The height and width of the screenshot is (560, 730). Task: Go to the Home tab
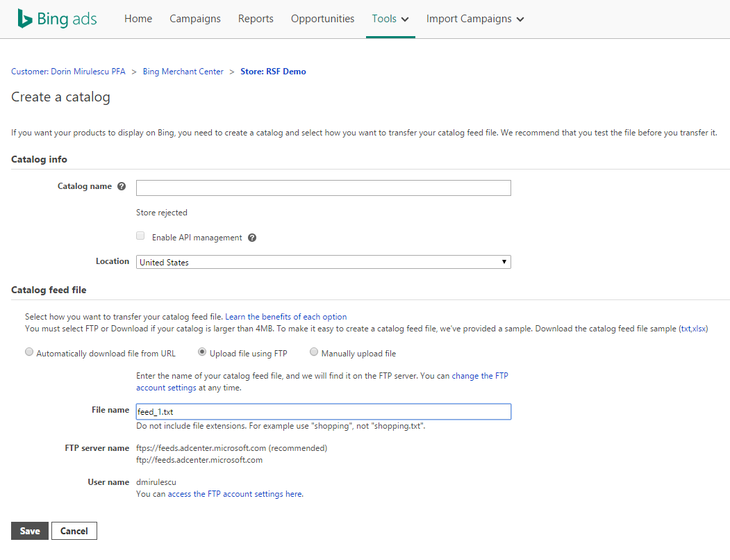point(138,19)
